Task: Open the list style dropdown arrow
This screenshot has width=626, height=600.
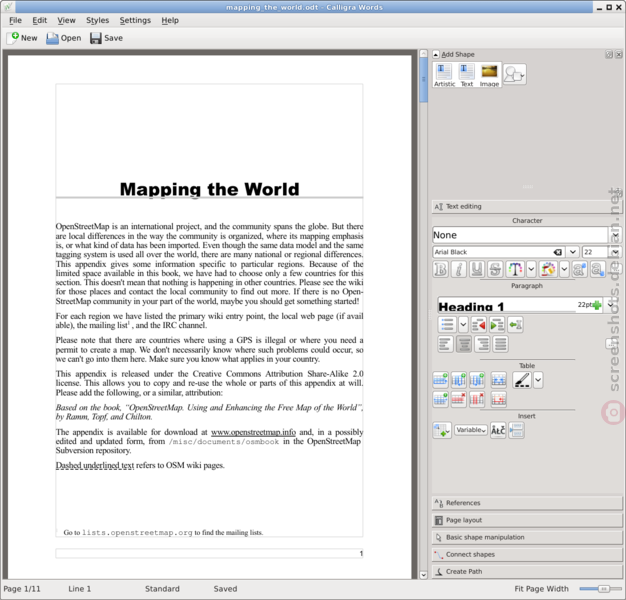Action: pyautogui.click(x=463, y=325)
